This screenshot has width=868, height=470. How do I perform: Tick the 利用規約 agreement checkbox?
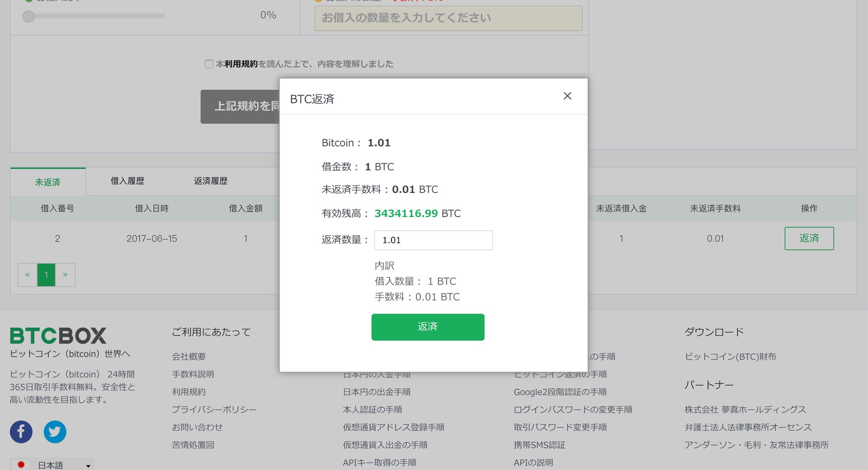[209, 64]
